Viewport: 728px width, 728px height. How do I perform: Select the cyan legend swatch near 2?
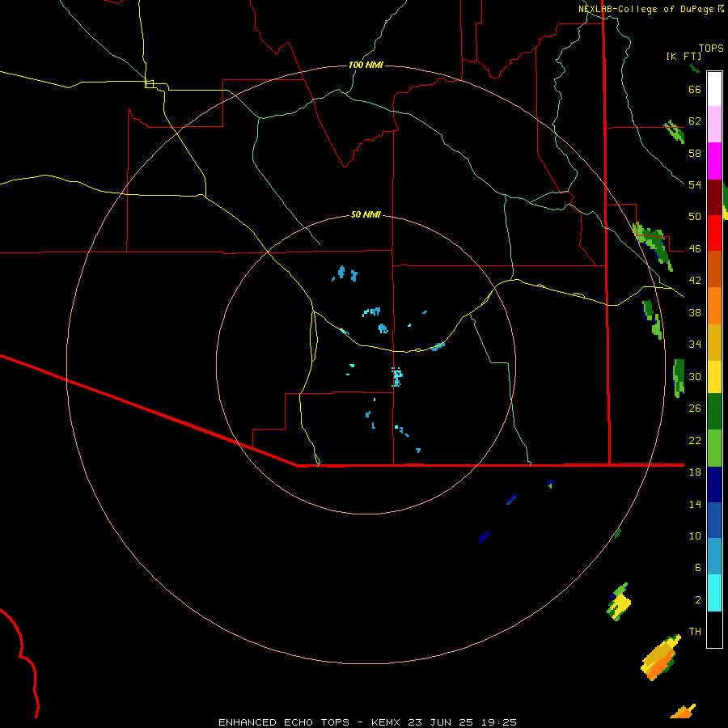pos(714,593)
